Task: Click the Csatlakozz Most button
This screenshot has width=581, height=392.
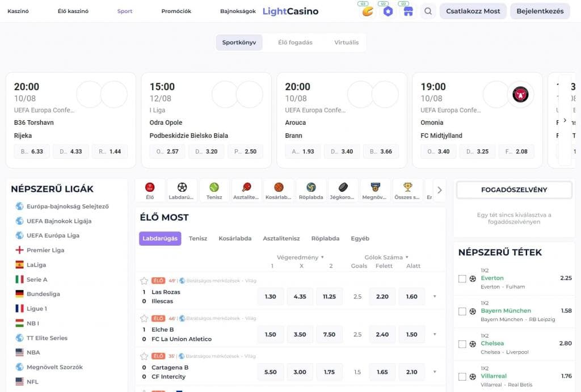Action: pyautogui.click(x=473, y=11)
